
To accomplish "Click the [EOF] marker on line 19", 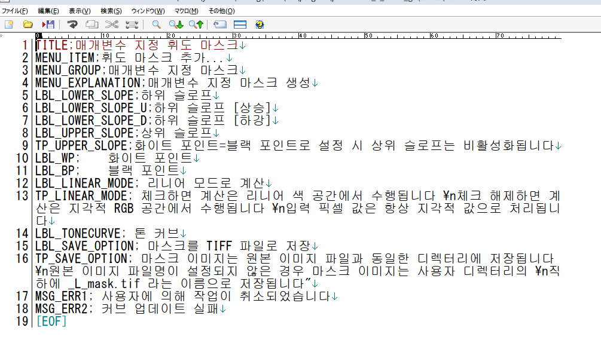I will [x=51, y=322].
